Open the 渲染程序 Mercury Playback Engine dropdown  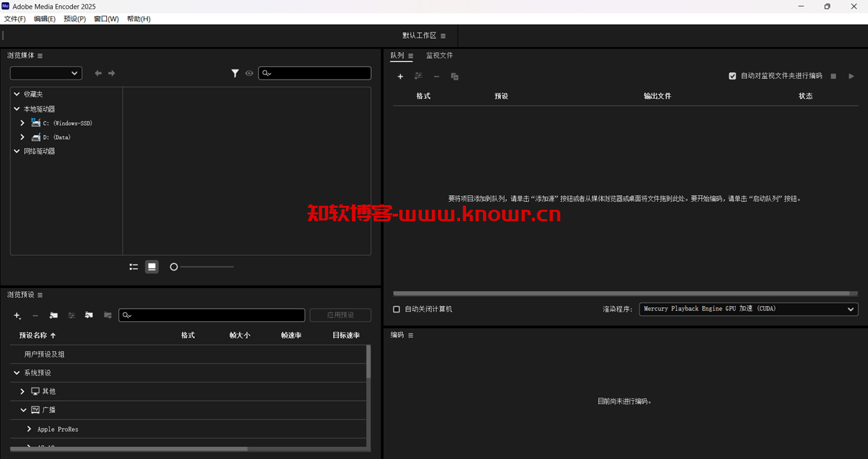(x=748, y=309)
